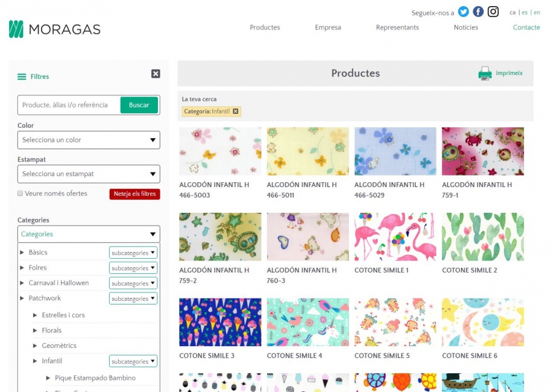Open the Algodón Infantil H 760-3 thumbnail

(x=308, y=237)
